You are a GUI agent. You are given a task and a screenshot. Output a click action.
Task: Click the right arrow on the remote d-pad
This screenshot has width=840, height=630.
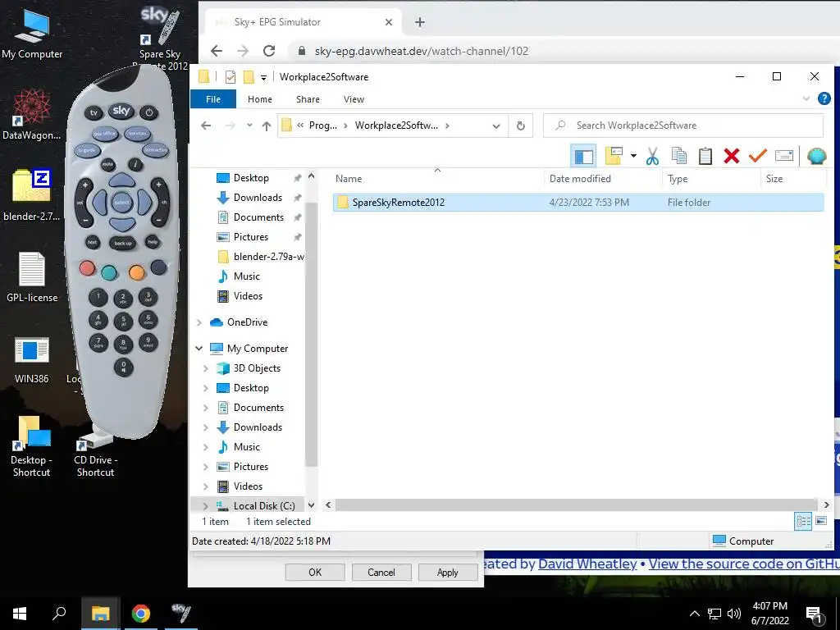coord(144,202)
